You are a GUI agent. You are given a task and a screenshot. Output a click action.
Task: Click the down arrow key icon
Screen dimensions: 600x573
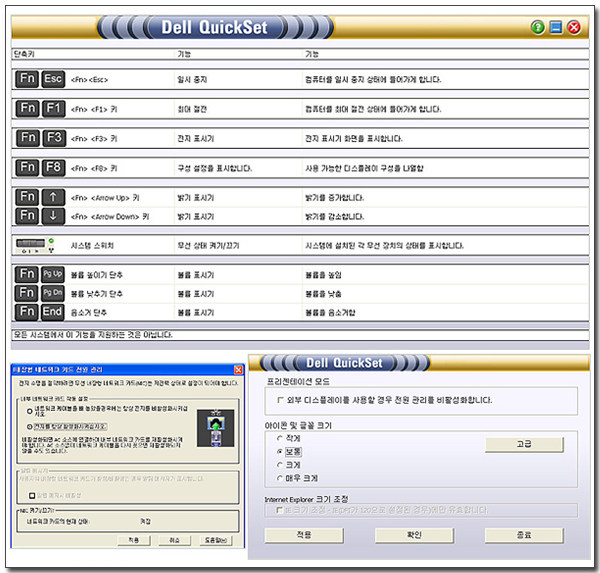click(53, 216)
